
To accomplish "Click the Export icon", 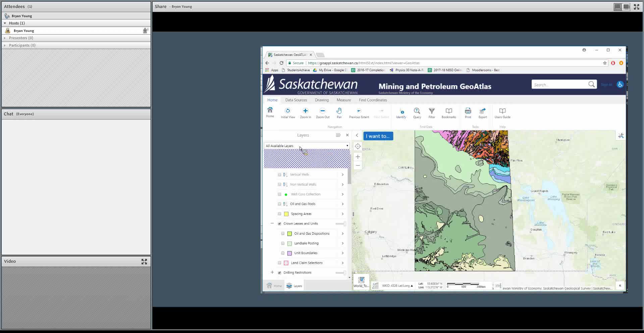I will (483, 113).
